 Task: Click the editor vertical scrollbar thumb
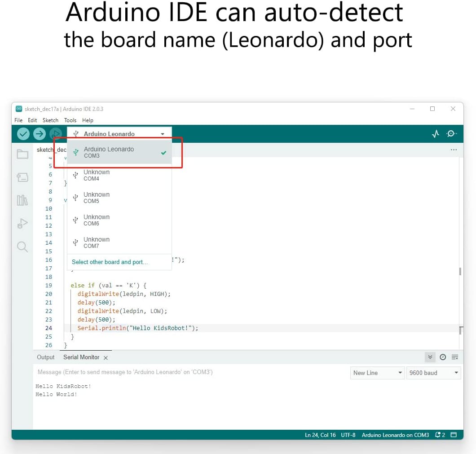(x=461, y=271)
